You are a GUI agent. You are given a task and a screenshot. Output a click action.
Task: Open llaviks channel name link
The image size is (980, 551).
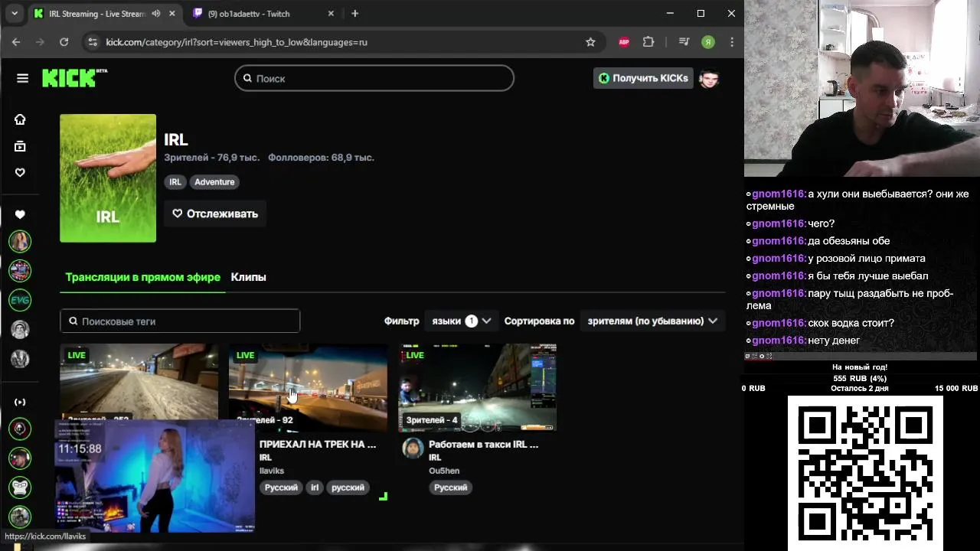[x=271, y=471]
